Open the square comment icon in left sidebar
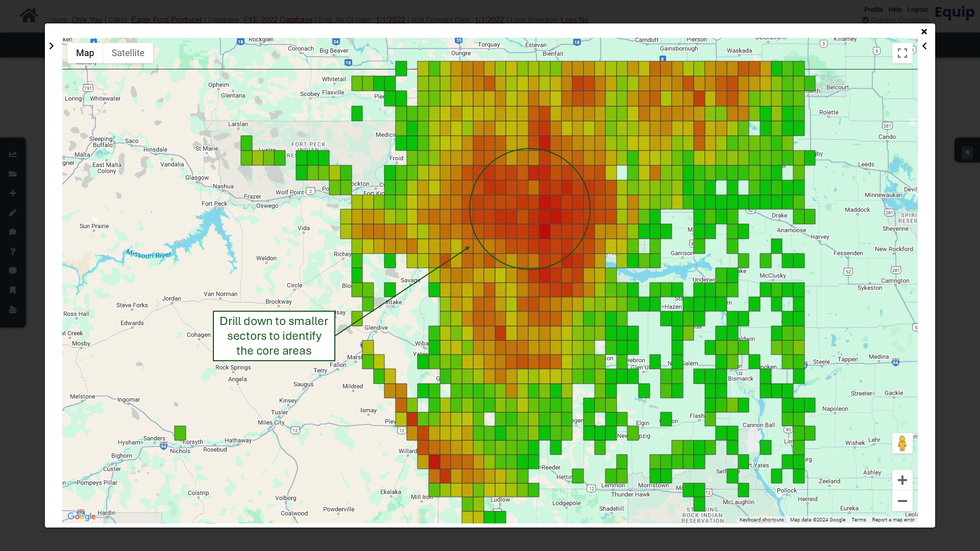 click(13, 270)
